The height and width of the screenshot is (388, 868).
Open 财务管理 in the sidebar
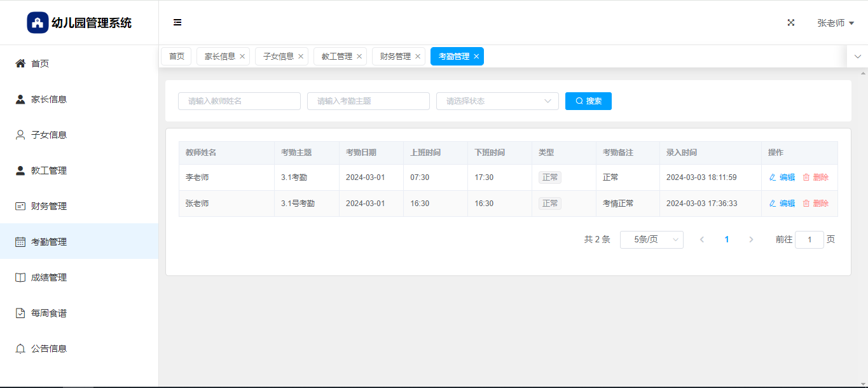(49, 206)
